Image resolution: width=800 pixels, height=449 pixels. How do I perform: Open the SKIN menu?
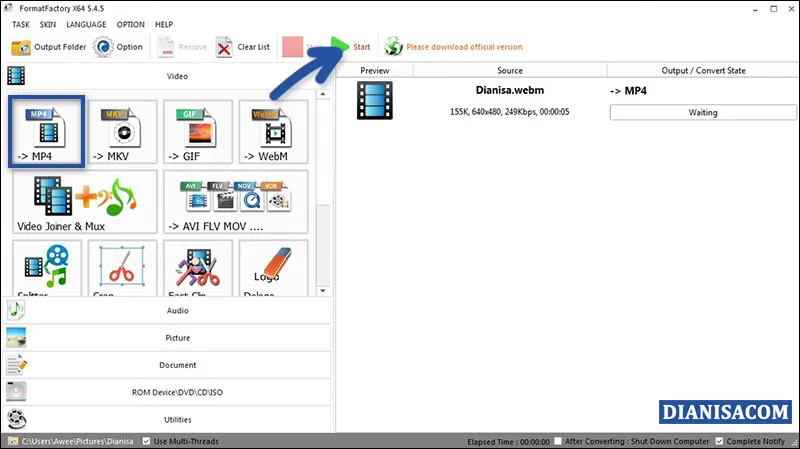pos(48,24)
